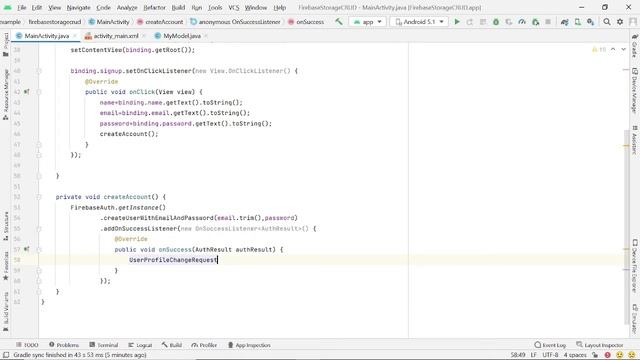Click the read-only lock icon in status bar
640x360 pixels.
(595, 355)
